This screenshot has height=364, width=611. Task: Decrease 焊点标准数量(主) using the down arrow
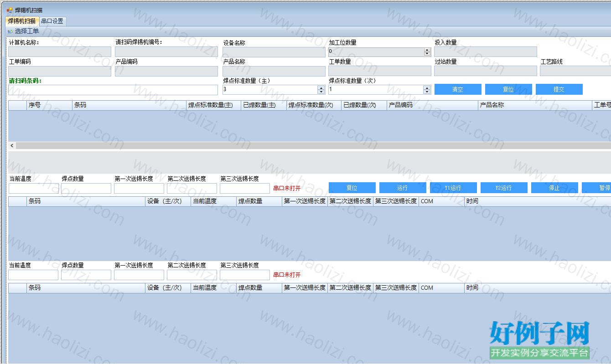coord(321,92)
